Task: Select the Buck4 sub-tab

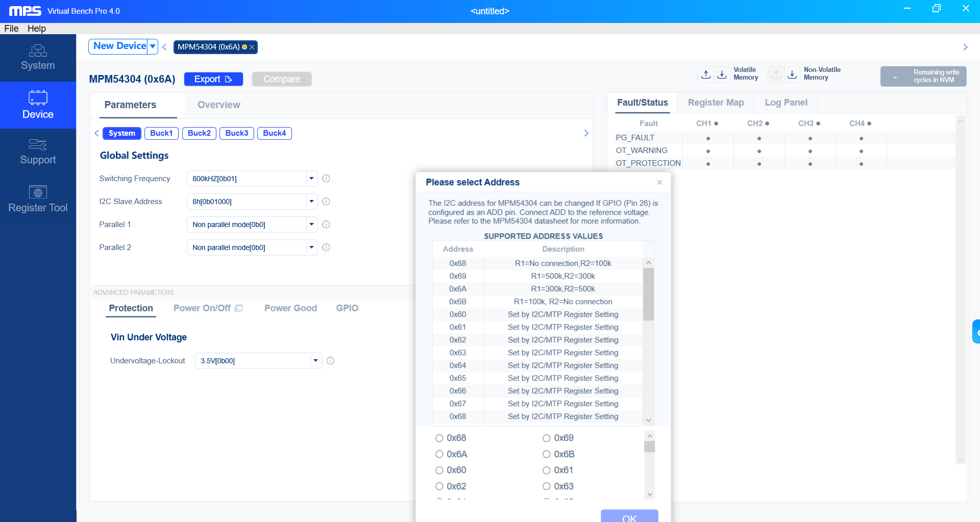Action: [x=275, y=133]
